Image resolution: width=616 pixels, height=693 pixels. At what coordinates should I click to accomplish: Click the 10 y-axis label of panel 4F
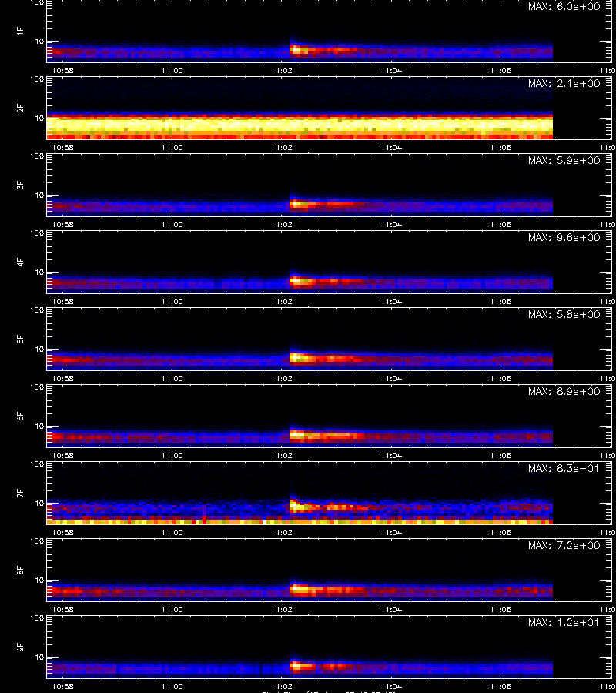[39, 273]
